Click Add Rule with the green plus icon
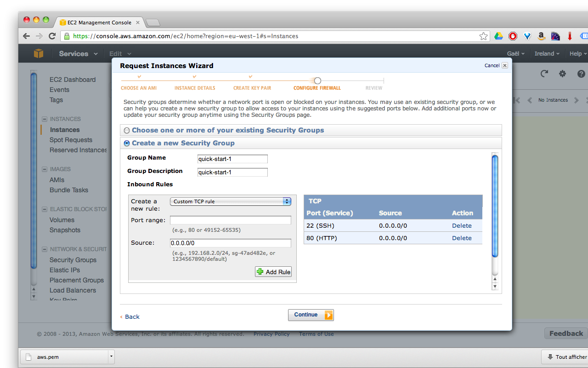 click(x=273, y=271)
